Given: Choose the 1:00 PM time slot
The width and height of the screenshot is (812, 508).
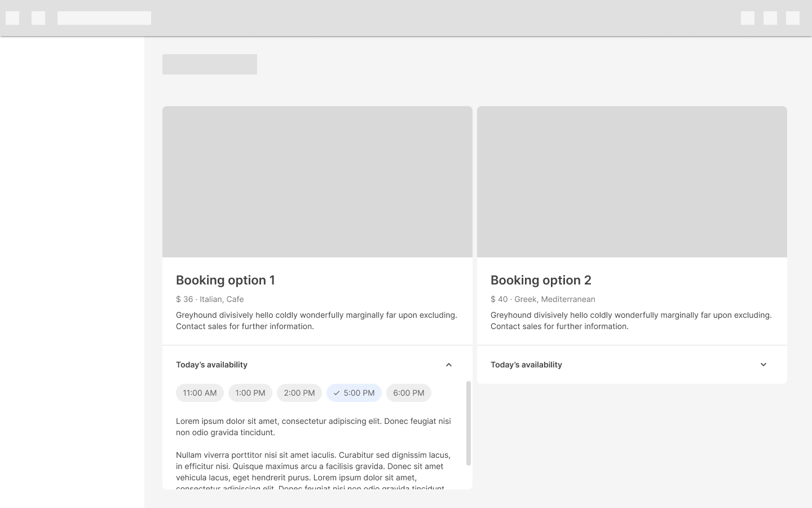Looking at the screenshot, I should 250,393.
